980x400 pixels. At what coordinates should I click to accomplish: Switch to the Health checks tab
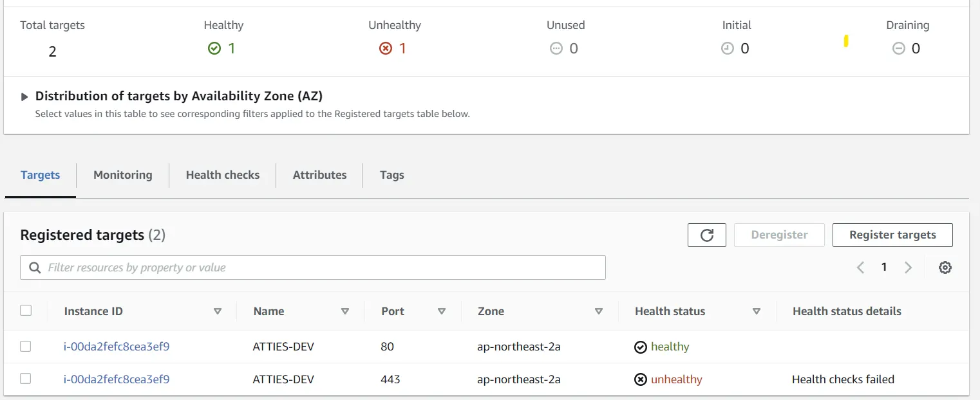[x=223, y=175]
